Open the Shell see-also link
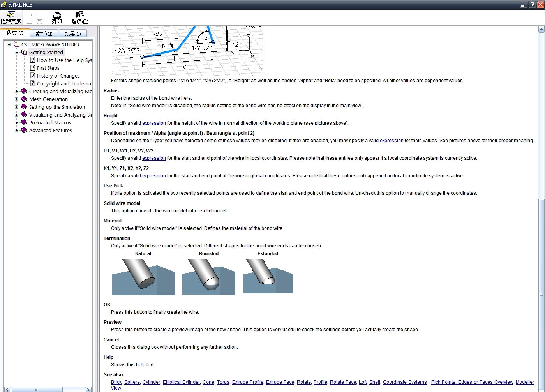The image size is (545, 392). (375, 382)
